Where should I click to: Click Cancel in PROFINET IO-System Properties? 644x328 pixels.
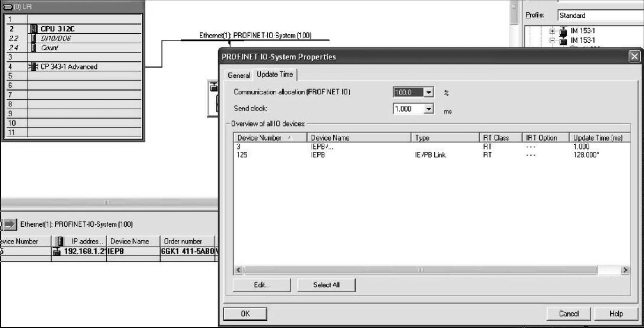[x=569, y=313]
